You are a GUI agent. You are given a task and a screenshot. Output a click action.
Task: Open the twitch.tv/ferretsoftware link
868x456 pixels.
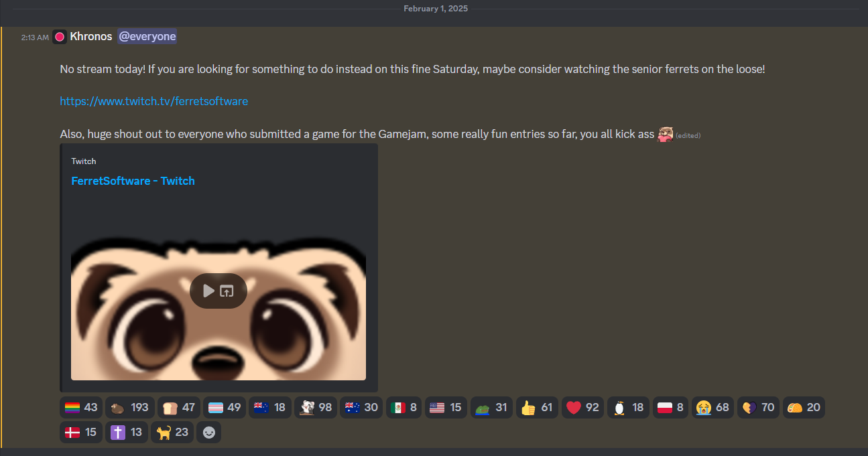coord(154,101)
